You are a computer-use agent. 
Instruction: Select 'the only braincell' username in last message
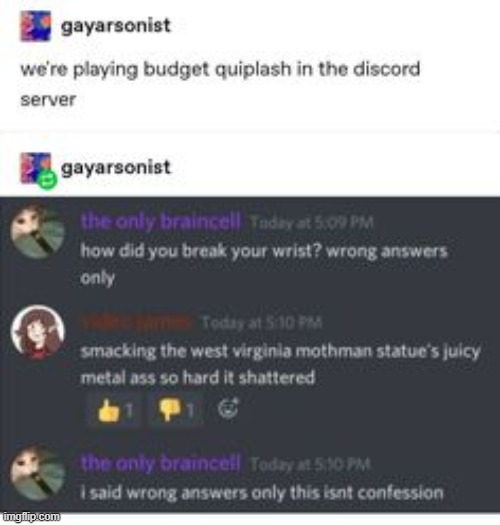click(160, 463)
